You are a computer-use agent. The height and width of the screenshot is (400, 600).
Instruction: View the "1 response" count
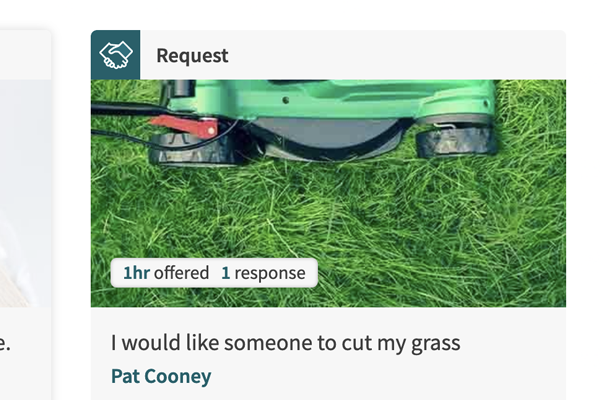click(263, 273)
